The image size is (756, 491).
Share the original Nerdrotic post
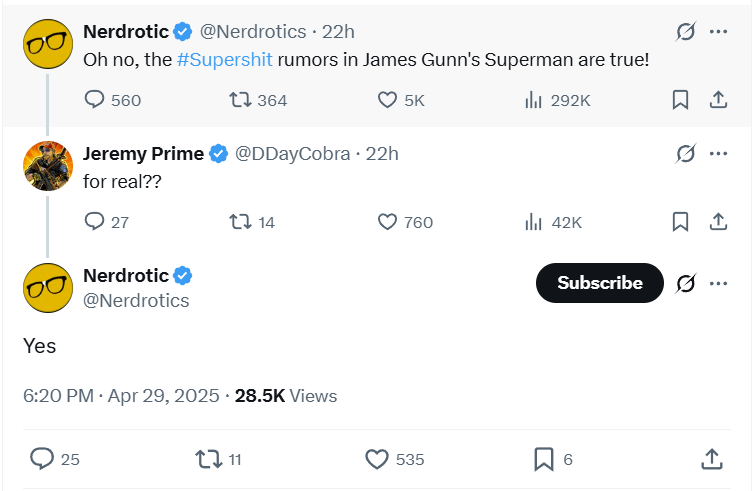tap(717, 100)
